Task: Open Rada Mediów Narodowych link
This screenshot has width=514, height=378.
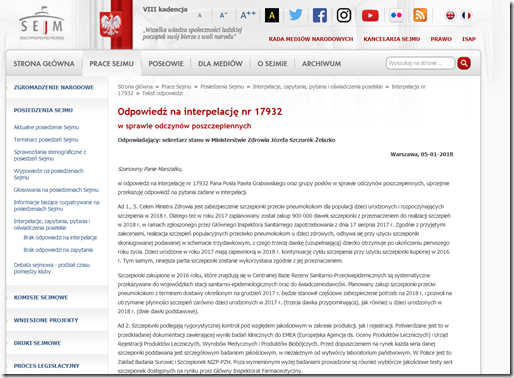Action: point(311,39)
